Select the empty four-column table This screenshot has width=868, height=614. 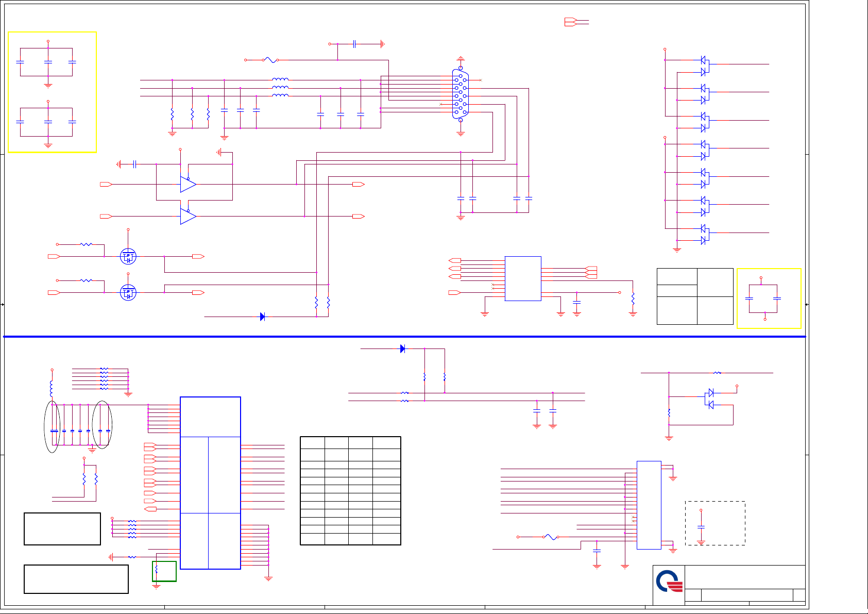[350, 491]
